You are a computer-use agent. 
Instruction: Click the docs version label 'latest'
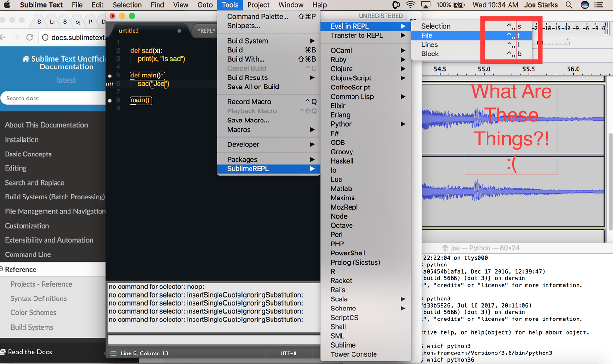click(x=66, y=80)
